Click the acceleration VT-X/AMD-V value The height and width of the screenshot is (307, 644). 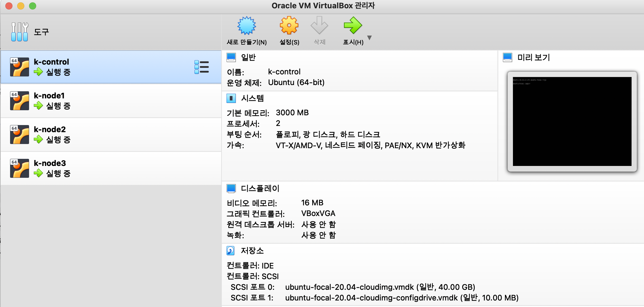tap(371, 145)
